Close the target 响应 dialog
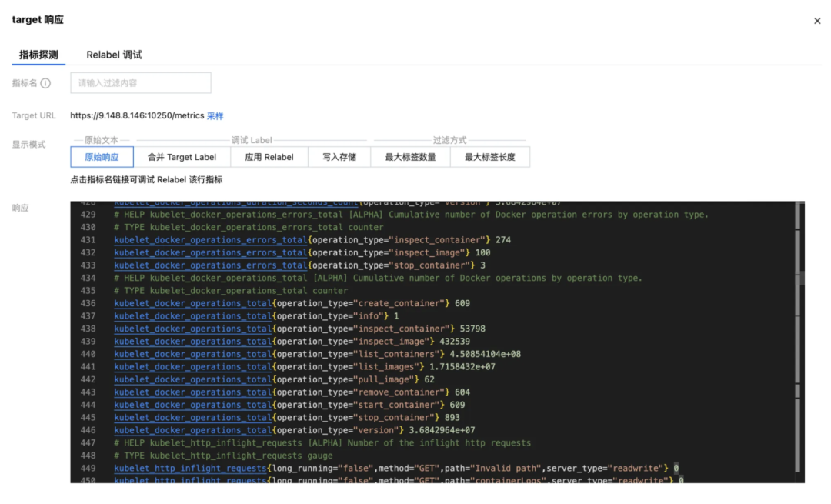 point(816,22)
